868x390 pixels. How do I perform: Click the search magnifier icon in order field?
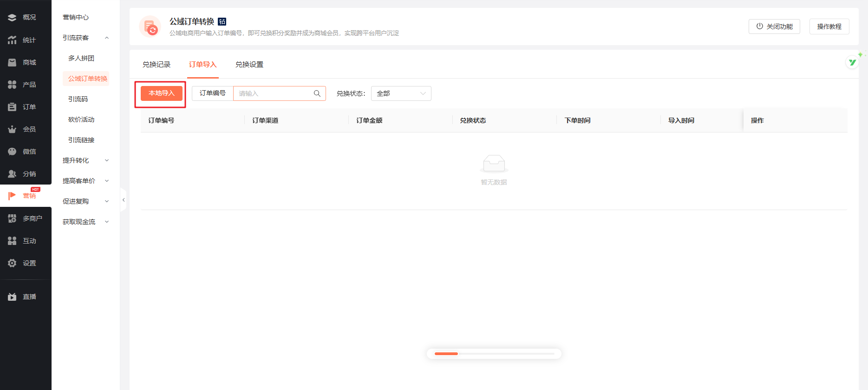(x=317, y=93)
